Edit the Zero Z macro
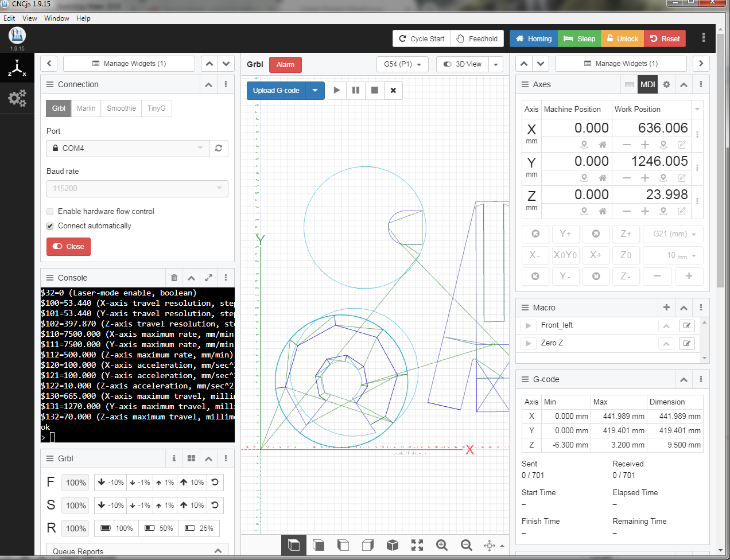Image resolution: width=730 pixels, height=560 pixels. (x=687, y=344)
